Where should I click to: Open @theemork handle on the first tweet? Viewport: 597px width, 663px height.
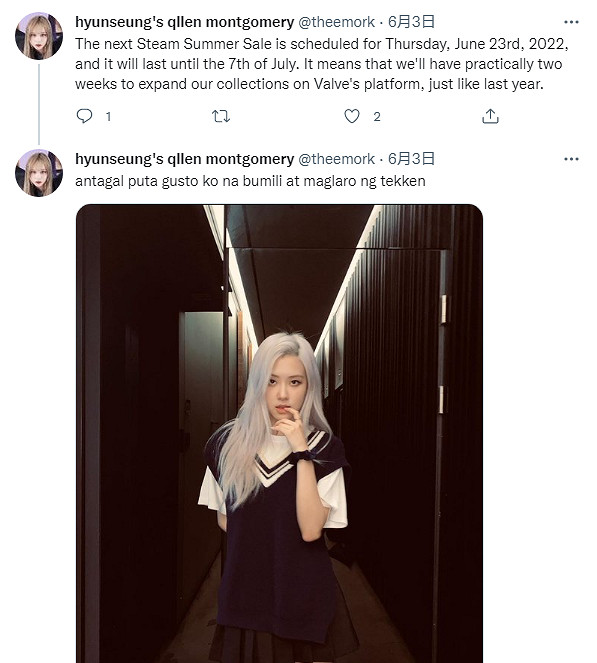337,22
